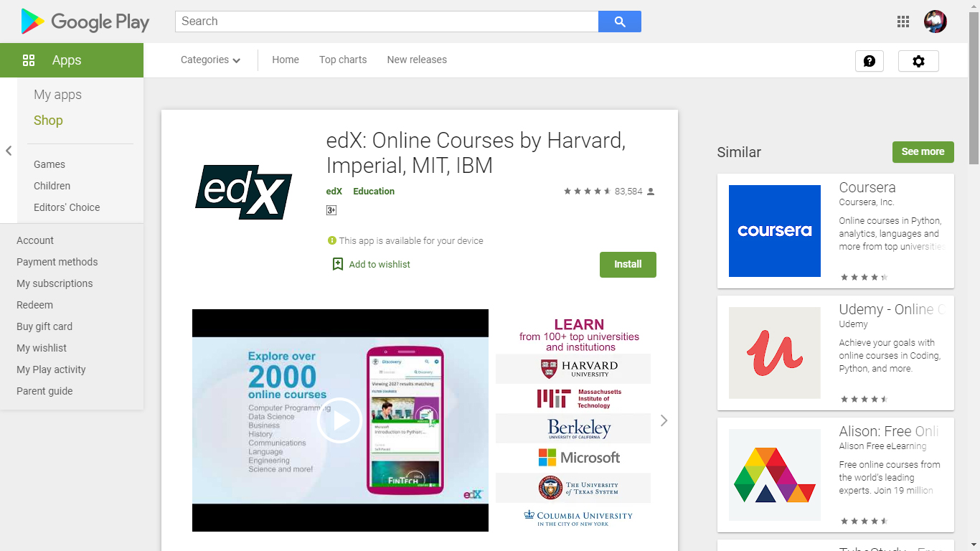The height and width of the screenshot is (551, 980).
Task: Open the settings gear button
Action: click(x=918, y=61)
